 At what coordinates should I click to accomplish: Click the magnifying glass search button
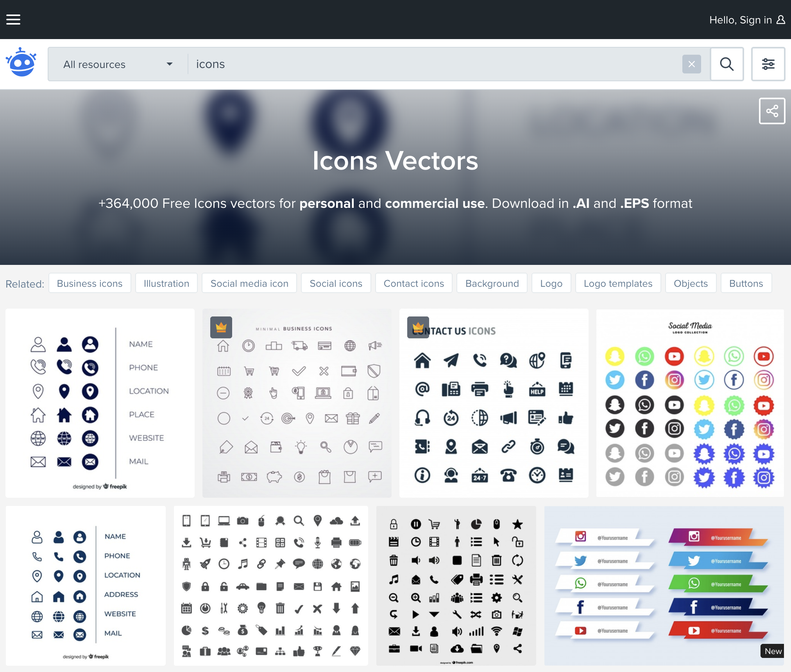[x=727, y=64]
